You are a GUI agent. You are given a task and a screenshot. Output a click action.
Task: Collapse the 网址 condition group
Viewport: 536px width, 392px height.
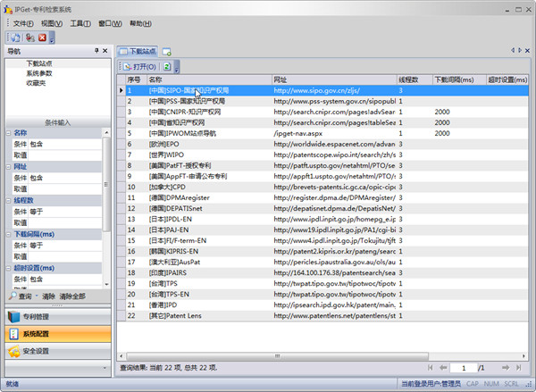tap(9, 167)
